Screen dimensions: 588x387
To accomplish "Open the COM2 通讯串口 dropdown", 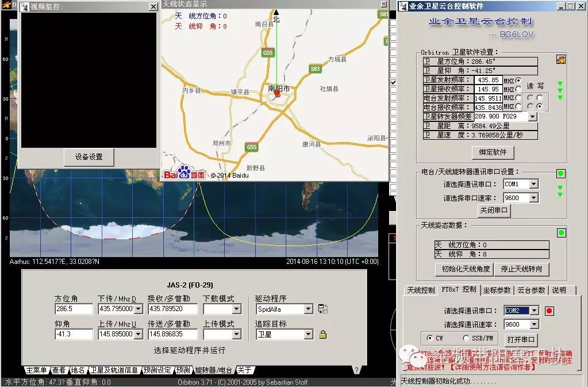I will tap(535, 311).
